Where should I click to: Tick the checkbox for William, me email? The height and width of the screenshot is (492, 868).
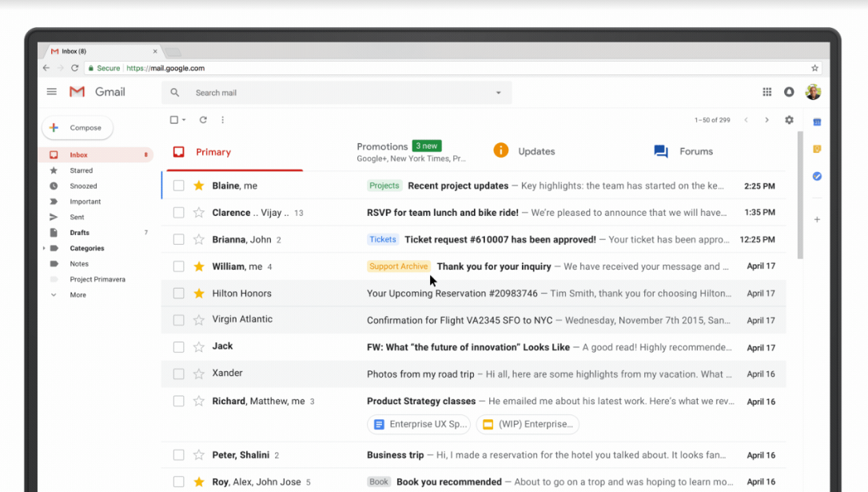click(x=178, y=266)
